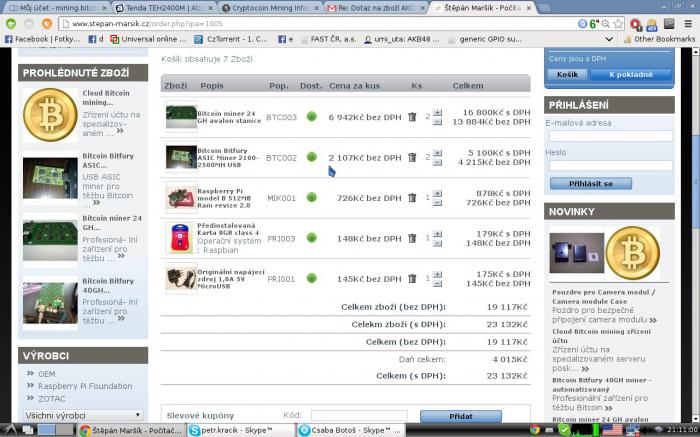The height and width of the screenshot is (437, 700).
Task: Open the FAST ČR, a.s. bookmark
Action: click(329, 39)
